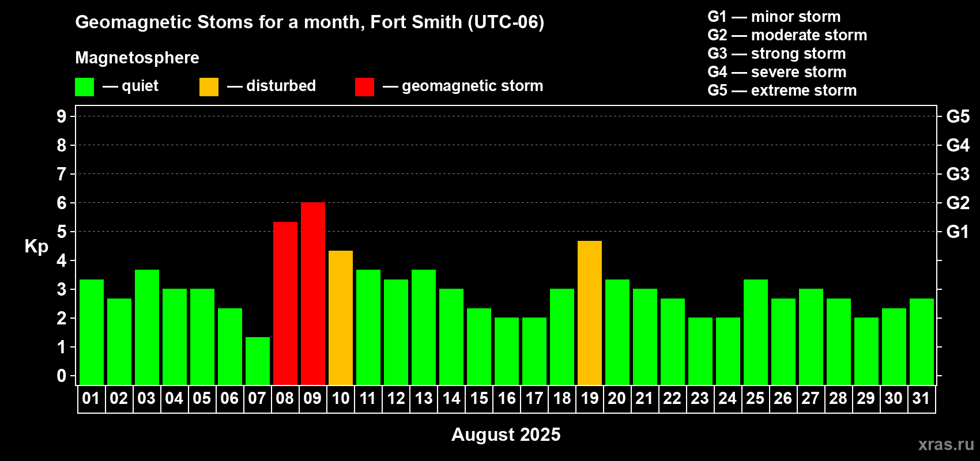This screenshot has height=461, width=980.
Task: Click date label 28
Action: pos(838,398)
